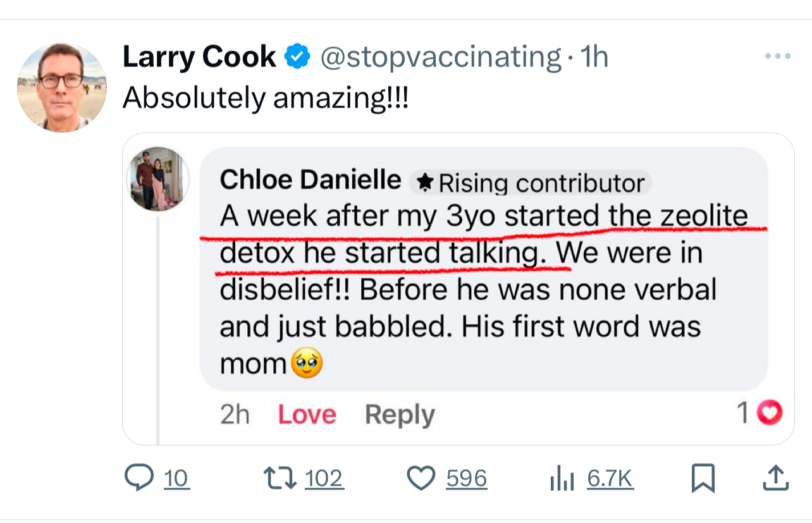
Task: Click the 1h post timestamp
Action: (594, 58)
